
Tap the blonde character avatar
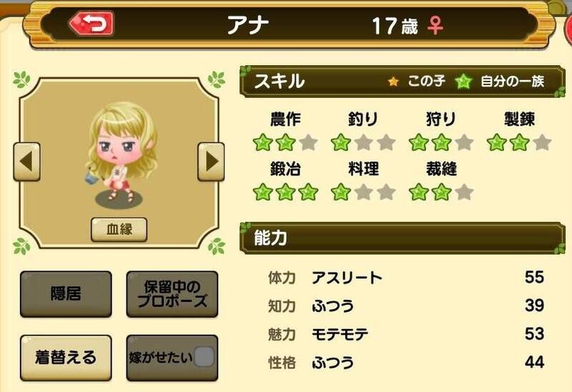click(x=122, y=153)
